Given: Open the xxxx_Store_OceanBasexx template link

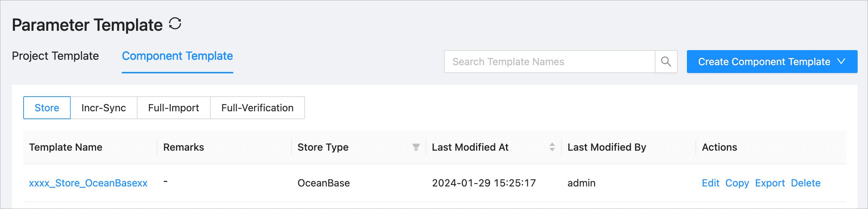Looking at the screenshot, I should coord(88,183).
